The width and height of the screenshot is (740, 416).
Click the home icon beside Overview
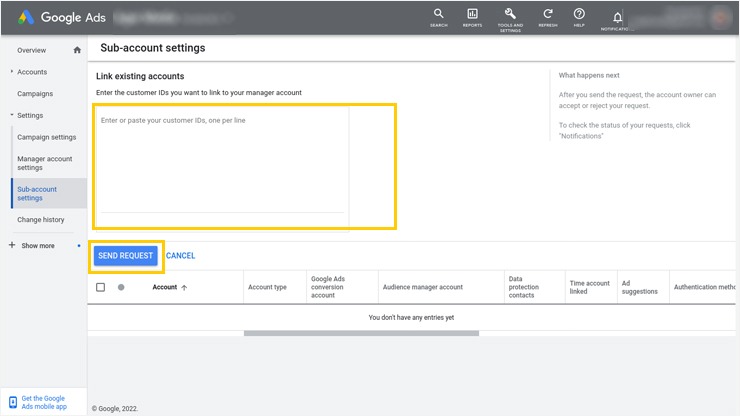point(77,50)
